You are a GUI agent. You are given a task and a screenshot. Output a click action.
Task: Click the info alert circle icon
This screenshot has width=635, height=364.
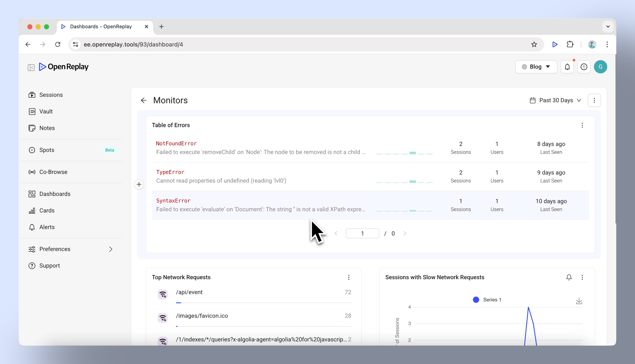584,67
